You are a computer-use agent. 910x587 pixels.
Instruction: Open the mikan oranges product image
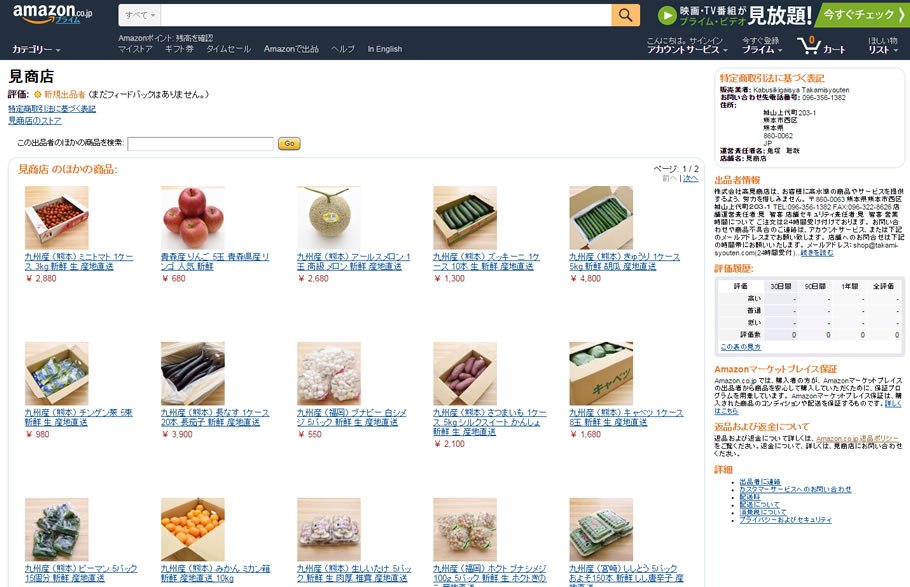click(x=192, y=529)
